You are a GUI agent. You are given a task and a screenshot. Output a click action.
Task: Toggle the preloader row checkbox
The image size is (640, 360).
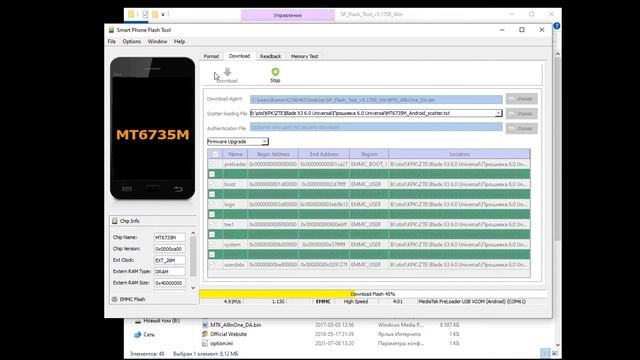(x=212, y=164)
